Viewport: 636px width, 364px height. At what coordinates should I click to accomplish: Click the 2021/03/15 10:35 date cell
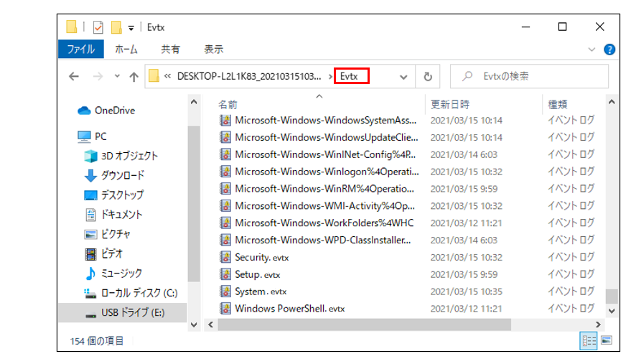tap(466, 291)
